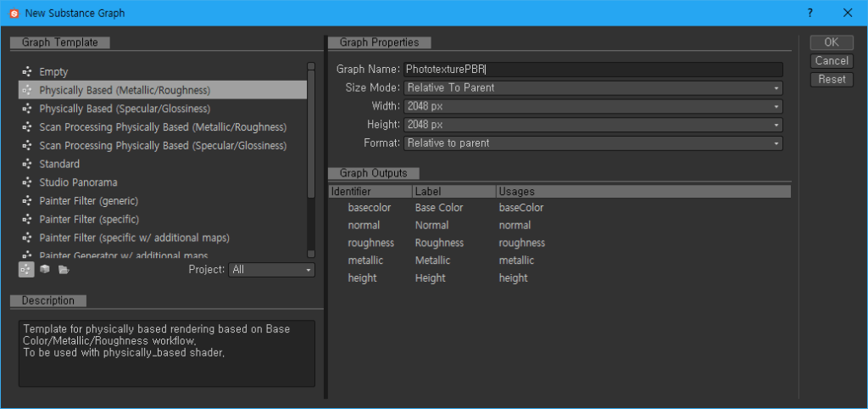Click the Painter Filter (generic) template icon

click(x=27, y=201)
